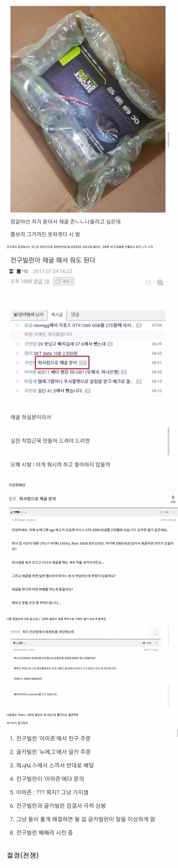Open the 가상화폐당 board tab
The height and width of the screenshot is (868, 178).
pyautogui.click(x=17, y=485)
